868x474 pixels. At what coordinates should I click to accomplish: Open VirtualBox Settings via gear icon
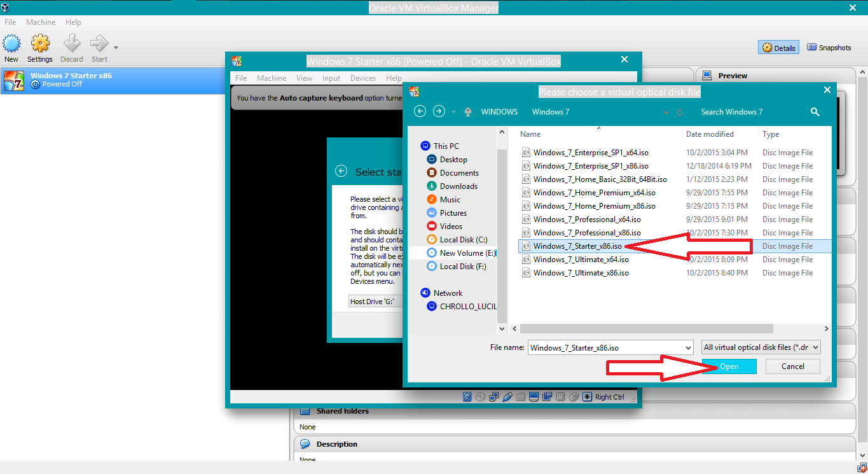tap(39, 47)
